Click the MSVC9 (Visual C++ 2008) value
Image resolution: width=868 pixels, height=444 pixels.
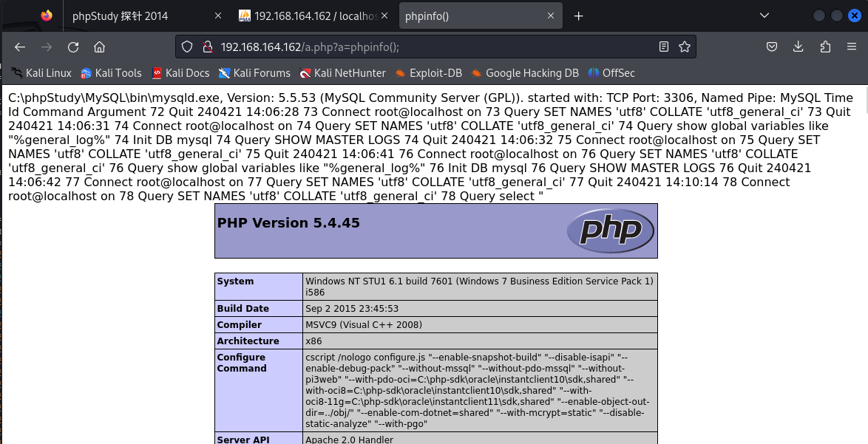[x=364, y=324]
